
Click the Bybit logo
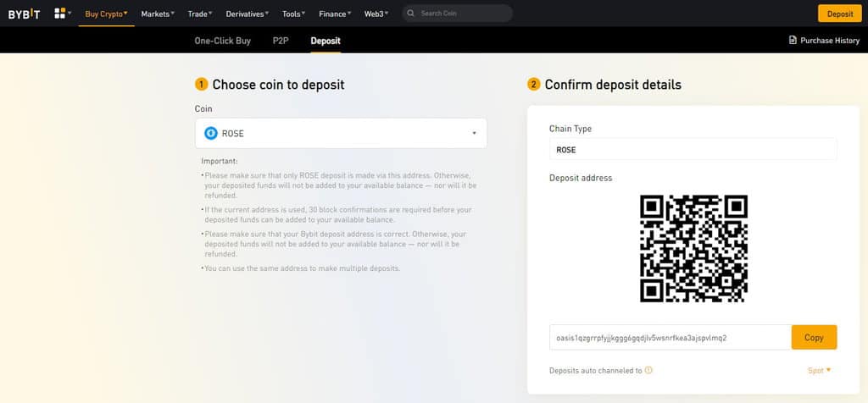(24, 14)
